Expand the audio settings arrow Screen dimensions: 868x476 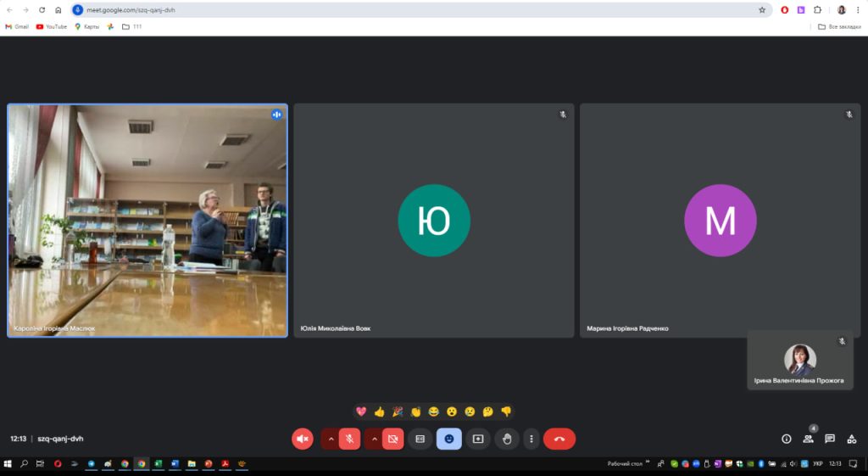331,439
